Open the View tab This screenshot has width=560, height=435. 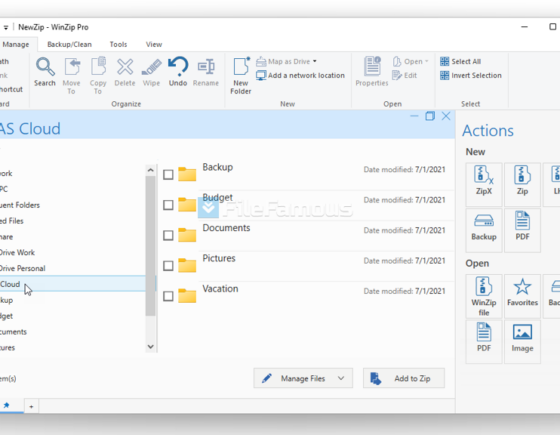[x=154, y=44]
